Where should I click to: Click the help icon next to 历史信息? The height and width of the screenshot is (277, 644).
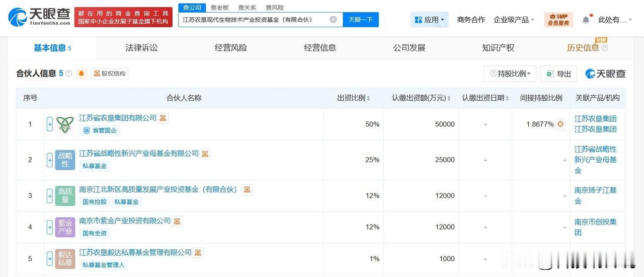(x=605, y=48)
